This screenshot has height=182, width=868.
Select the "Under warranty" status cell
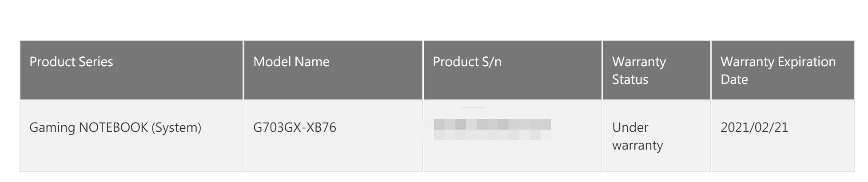coord(637,136)
